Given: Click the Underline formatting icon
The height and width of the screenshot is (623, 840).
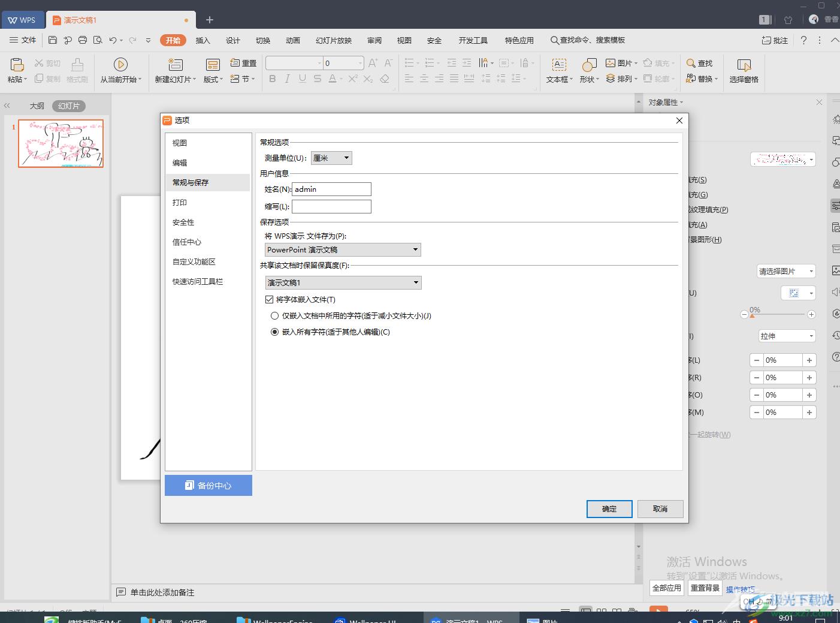Looking at the screenshot, I should (x=303, y=79).
